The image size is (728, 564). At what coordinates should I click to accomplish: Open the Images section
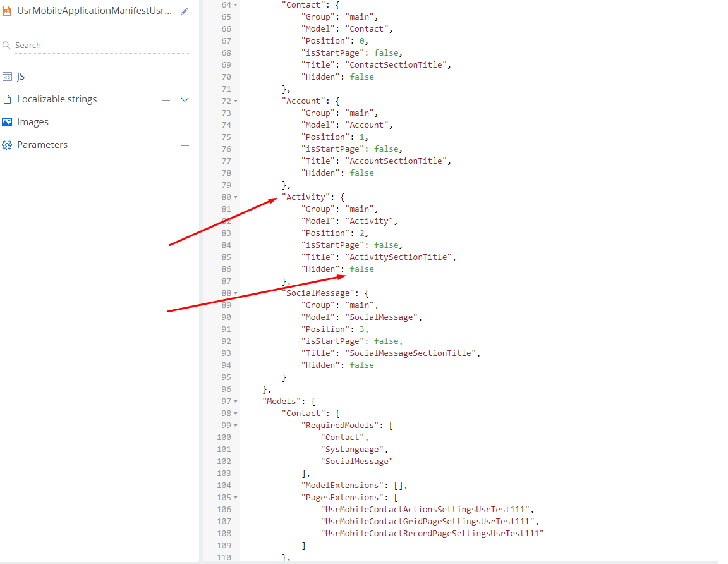[33, 122]
